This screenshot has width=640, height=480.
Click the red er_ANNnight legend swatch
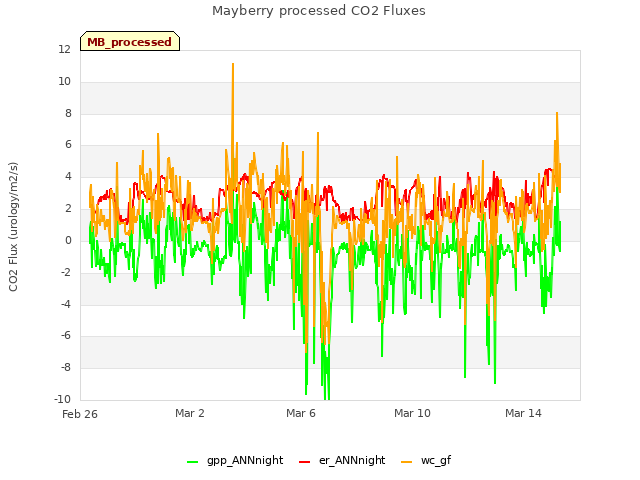pos(304,462)
